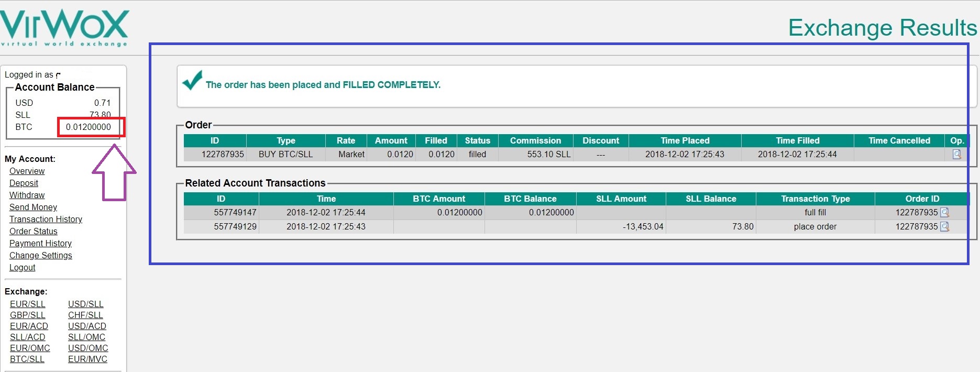Click Time Placed value 2018-12-02 17:25:43
Viewport: 980px width, 372px height.
[x=685, y=154]
